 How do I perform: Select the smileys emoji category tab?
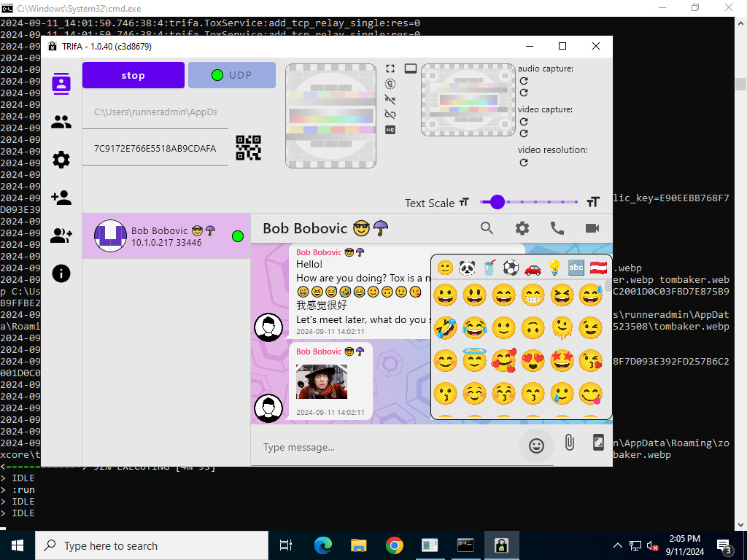445,268
